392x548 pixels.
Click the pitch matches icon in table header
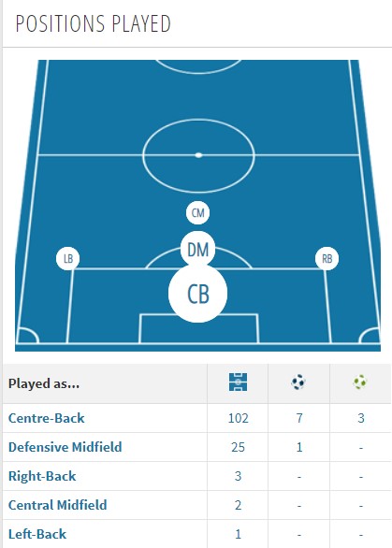239,382
